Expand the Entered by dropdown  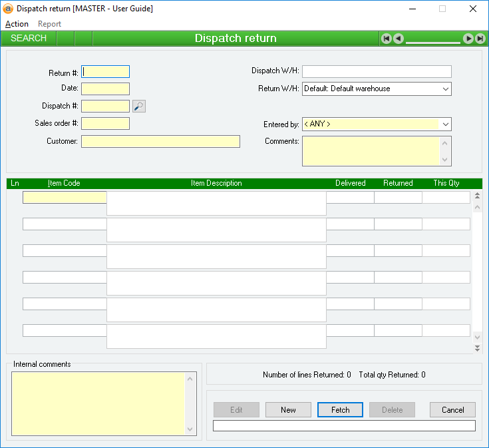tap(445, 124)
